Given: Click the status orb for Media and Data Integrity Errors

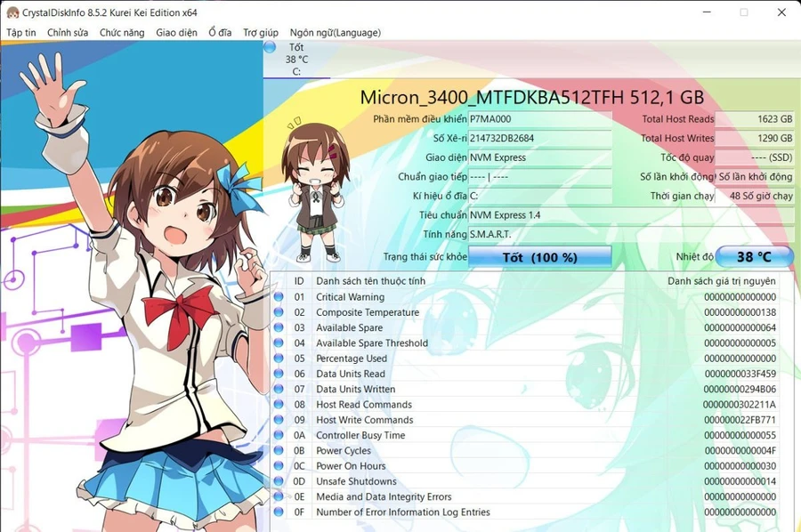Looking at the screenshot, I should click(279, 496).
